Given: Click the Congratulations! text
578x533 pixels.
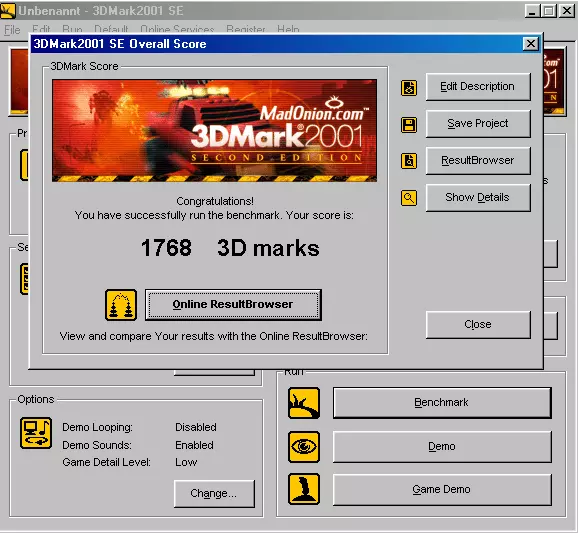Looking at the screenshot, I should [215, 201].
